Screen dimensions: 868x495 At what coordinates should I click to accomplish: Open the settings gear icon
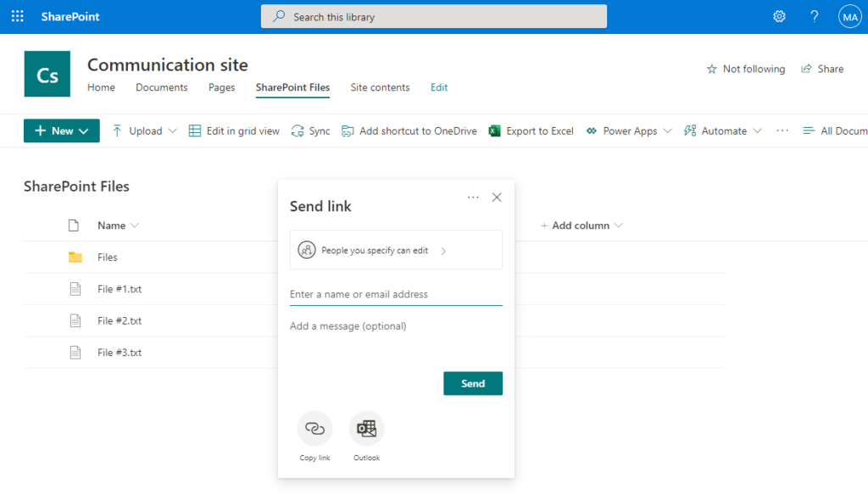(x=780, y=17)
